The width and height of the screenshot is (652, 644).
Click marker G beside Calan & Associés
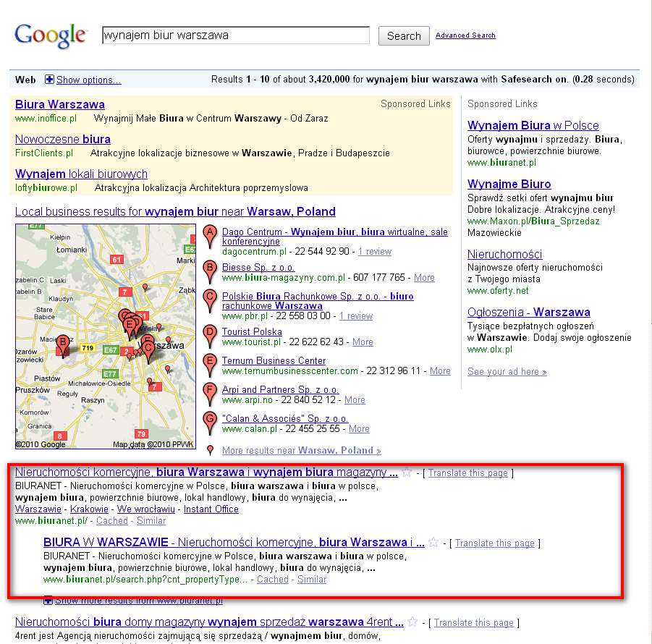click(210, 423)
